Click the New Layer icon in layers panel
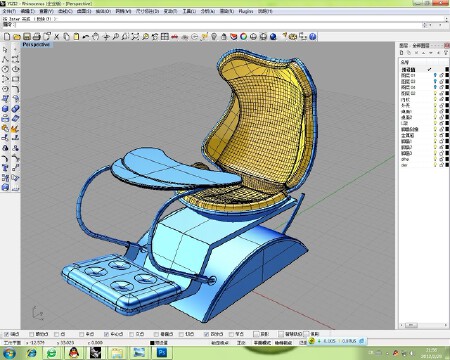This screenshot has height=360, width=450. click(402, 53)
